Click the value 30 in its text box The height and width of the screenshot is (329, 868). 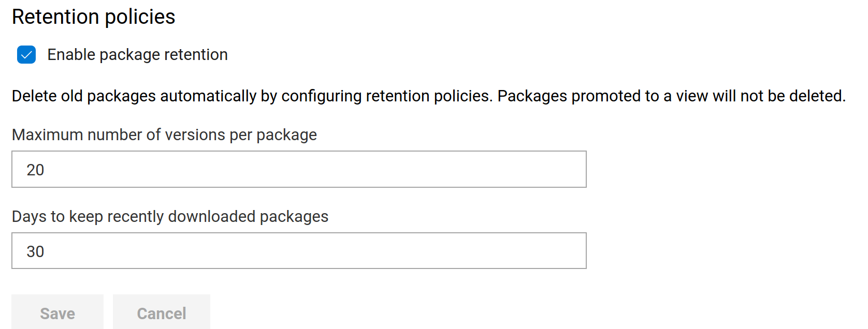[x=35, y=251]
